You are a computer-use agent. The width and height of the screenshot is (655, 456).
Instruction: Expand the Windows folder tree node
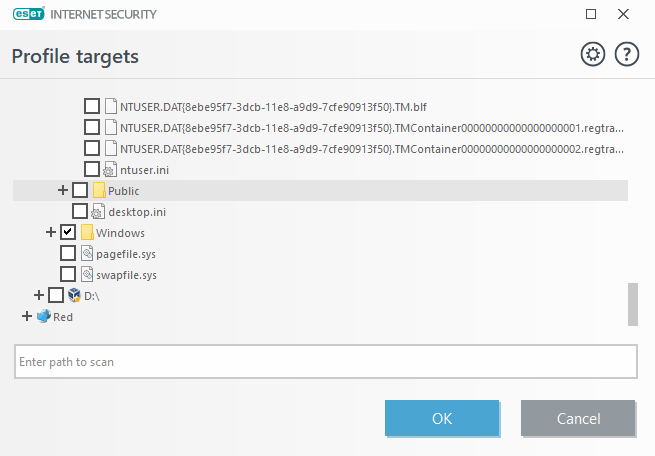(x=51, y=232)
